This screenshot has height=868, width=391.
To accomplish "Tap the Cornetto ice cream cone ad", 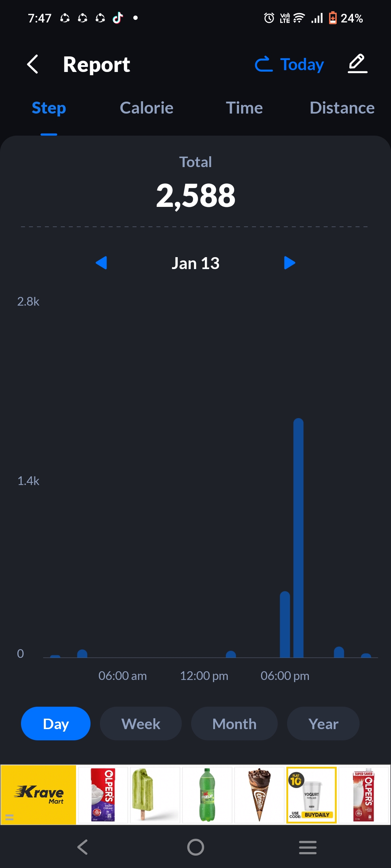I will (x=259, y=795).
